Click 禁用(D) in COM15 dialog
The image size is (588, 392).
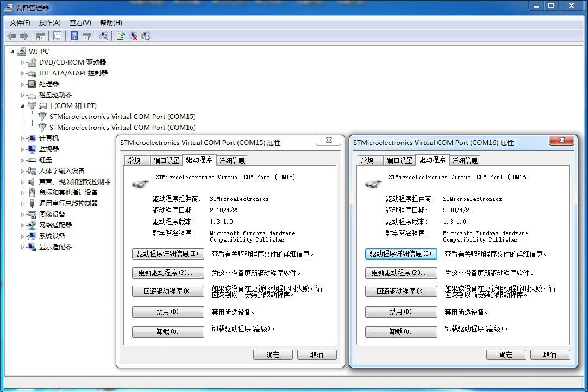point(168,312)
